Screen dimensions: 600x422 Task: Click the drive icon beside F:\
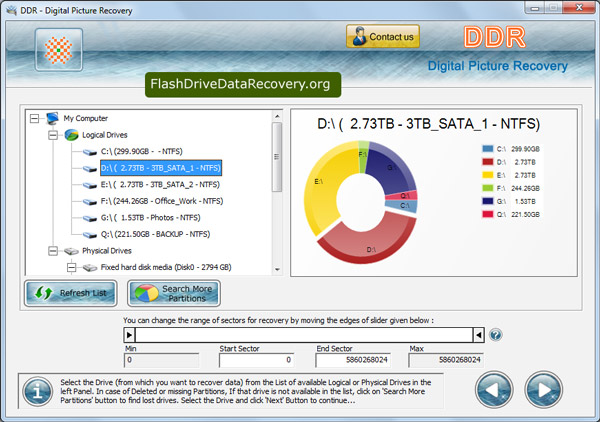90,202
